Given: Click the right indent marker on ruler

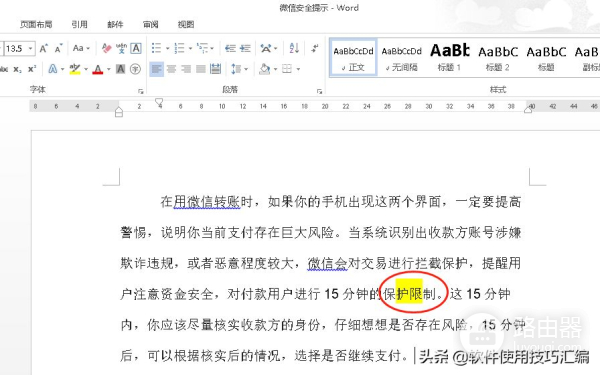Looking at the screenshot, I should point(528,110).
